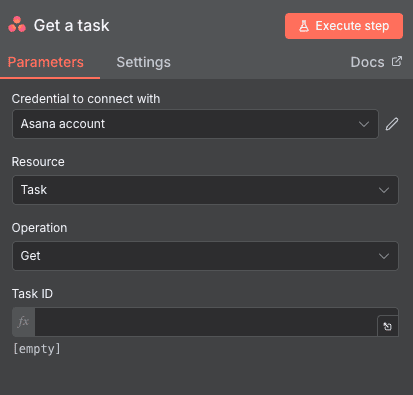Click the [empty] result text
Viewport: 413px width, 395px height.
(x=37, y=349)
